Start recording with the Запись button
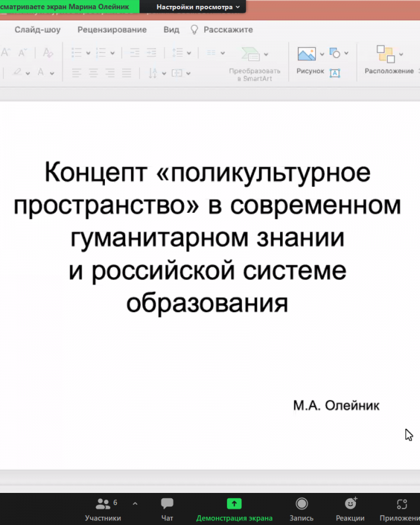 pos(302,509)
